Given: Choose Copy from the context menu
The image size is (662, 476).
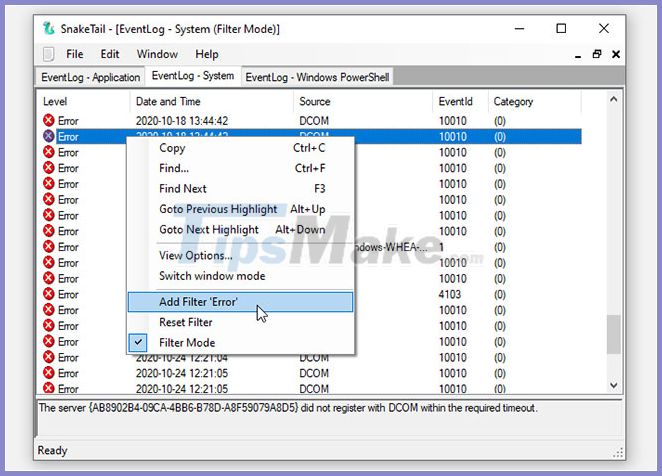Looking at the screenshot, I should point(241,148).
